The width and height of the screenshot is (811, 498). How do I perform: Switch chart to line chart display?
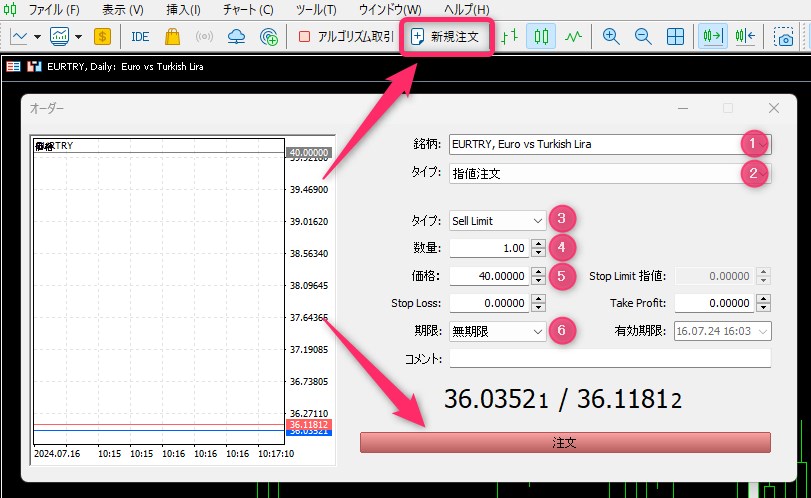pyautogui.click(x=572, y=36)
